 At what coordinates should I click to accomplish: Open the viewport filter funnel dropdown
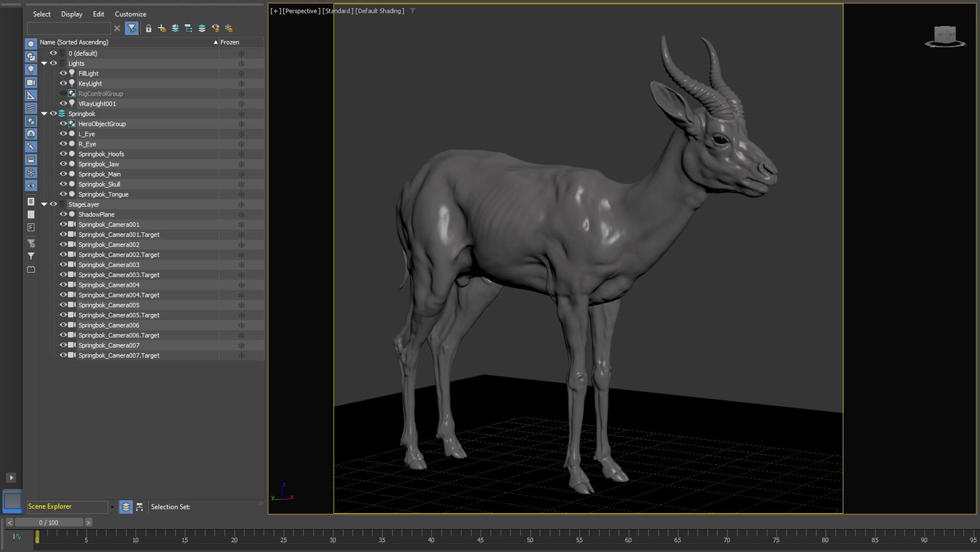tap(413, 11)
